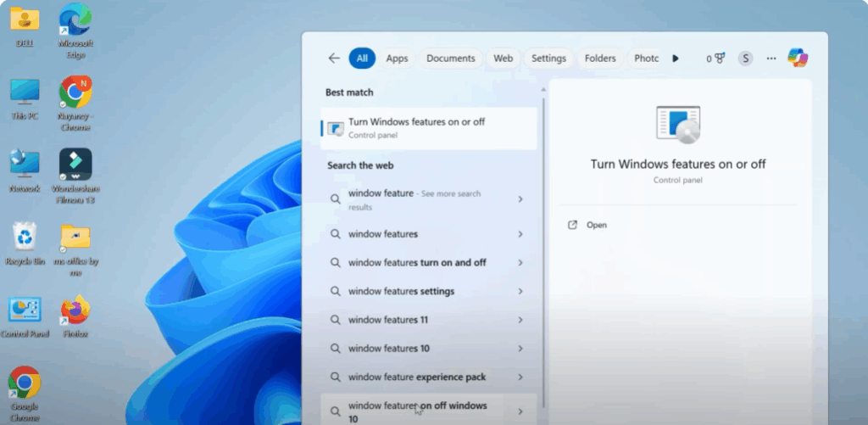Image resolution: width=868 pixels, height=425 pixels.
Task: Expand 'window feature on off windows 10' chevron
Action: click(520, 411)
